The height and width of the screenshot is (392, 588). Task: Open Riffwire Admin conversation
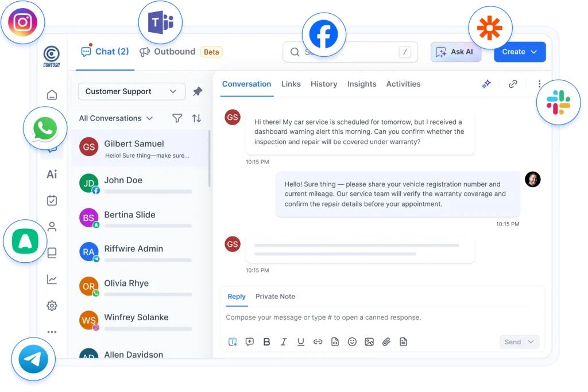tap(139, 252)
